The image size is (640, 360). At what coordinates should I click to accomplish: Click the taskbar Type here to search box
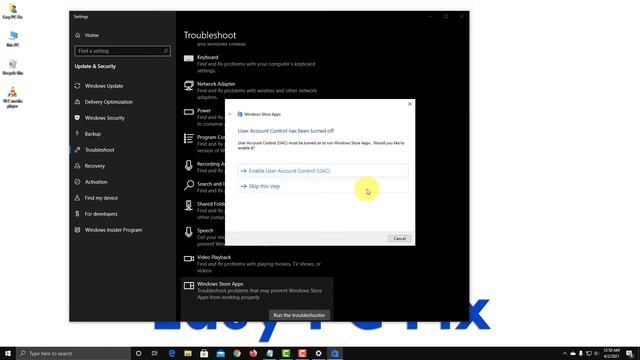[x=73, y=353]
